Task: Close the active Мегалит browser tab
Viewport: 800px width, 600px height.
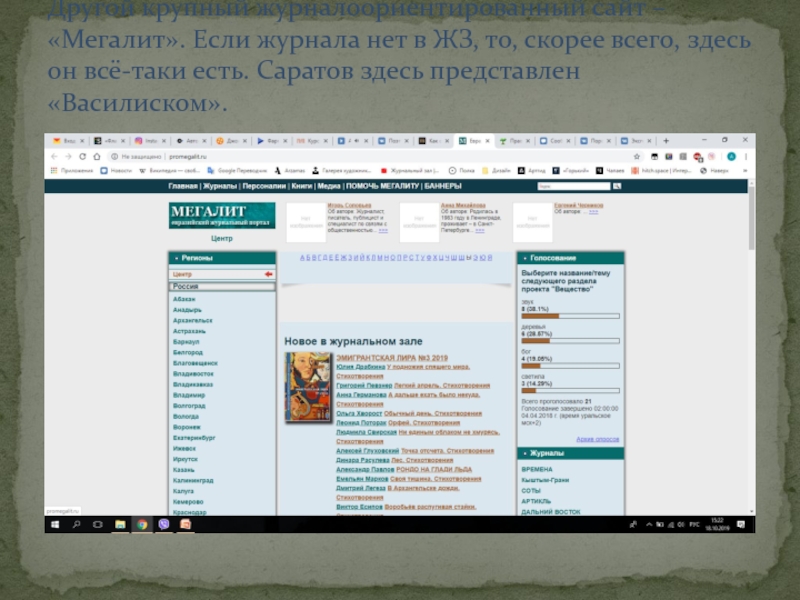Action: (487, 141)
